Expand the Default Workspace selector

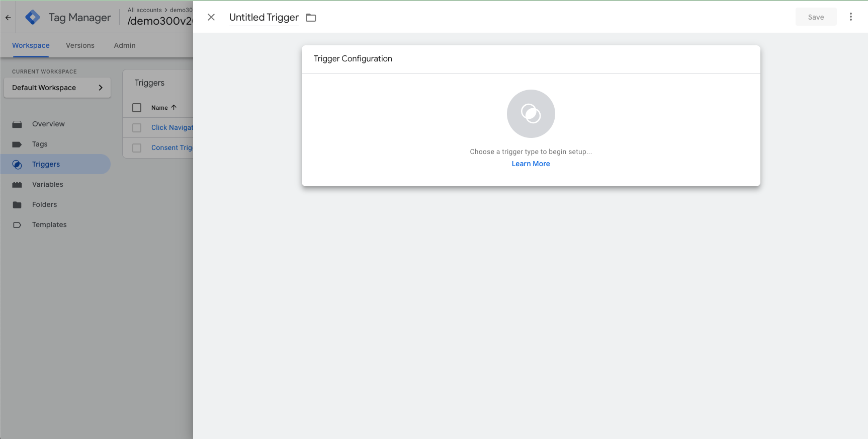click(57, 88)
